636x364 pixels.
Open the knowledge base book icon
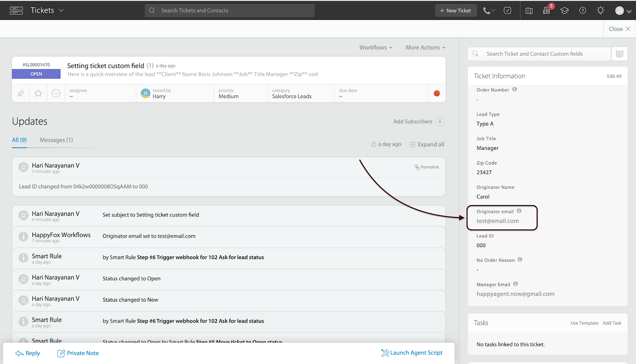529,11
